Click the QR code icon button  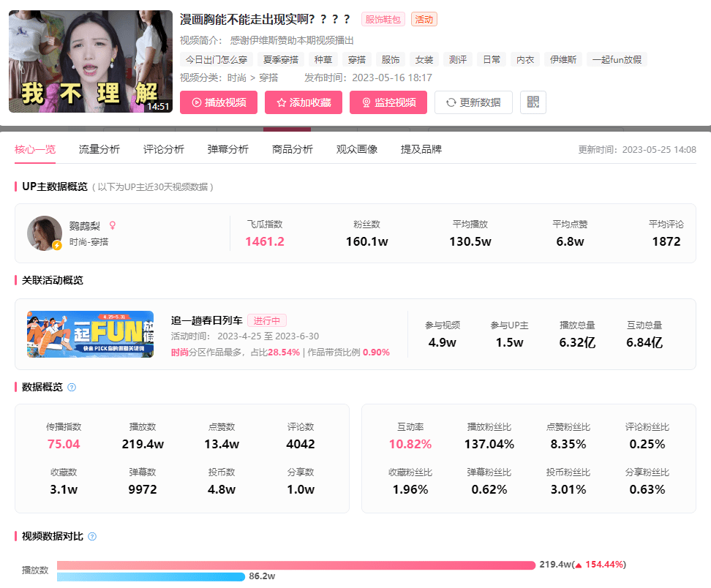coord(533,102)
